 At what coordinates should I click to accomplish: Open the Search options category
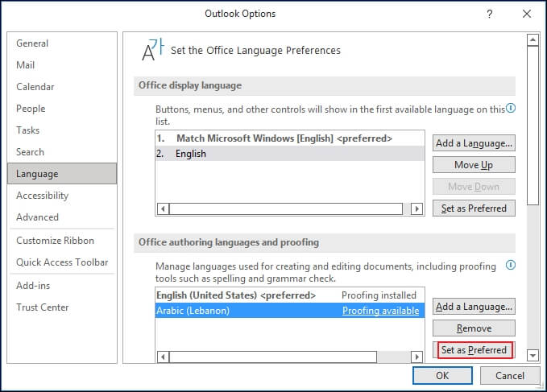(x=62, y=152)
